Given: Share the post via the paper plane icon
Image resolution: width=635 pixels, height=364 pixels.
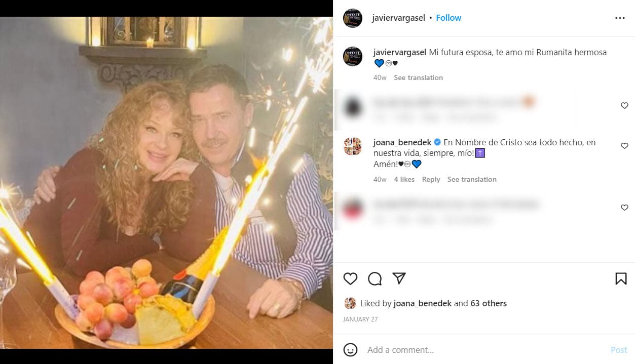Looking at the screenshot, I should [399, 278].
